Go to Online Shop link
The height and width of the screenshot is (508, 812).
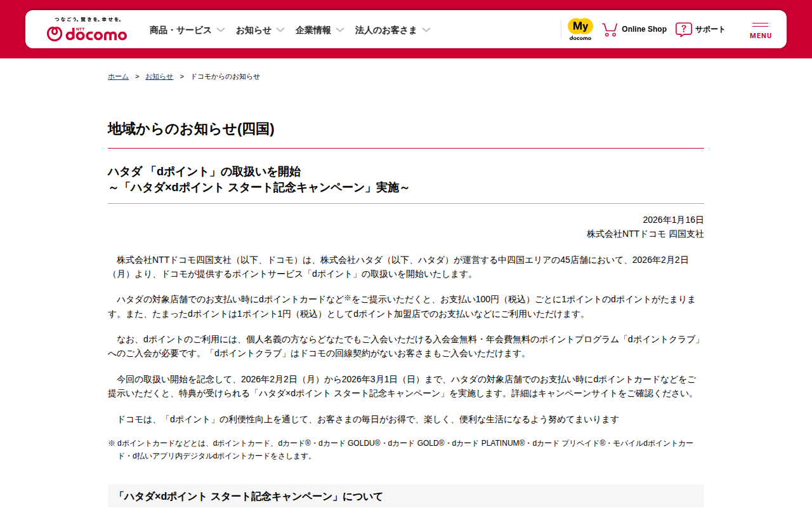(x=644, y=29)
